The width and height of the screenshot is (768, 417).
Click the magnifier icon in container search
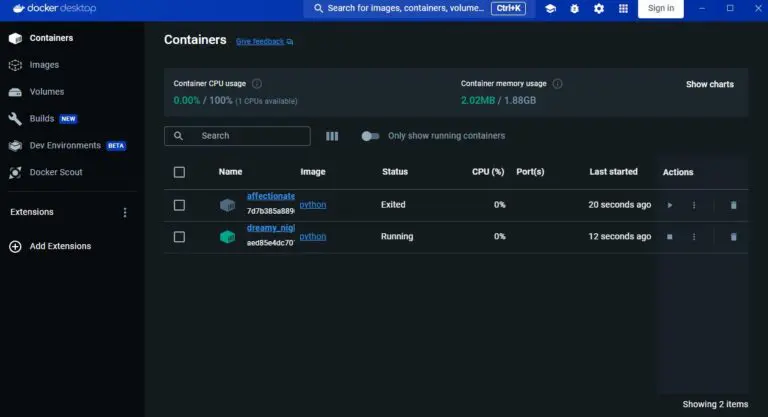[x=178, y=136]
